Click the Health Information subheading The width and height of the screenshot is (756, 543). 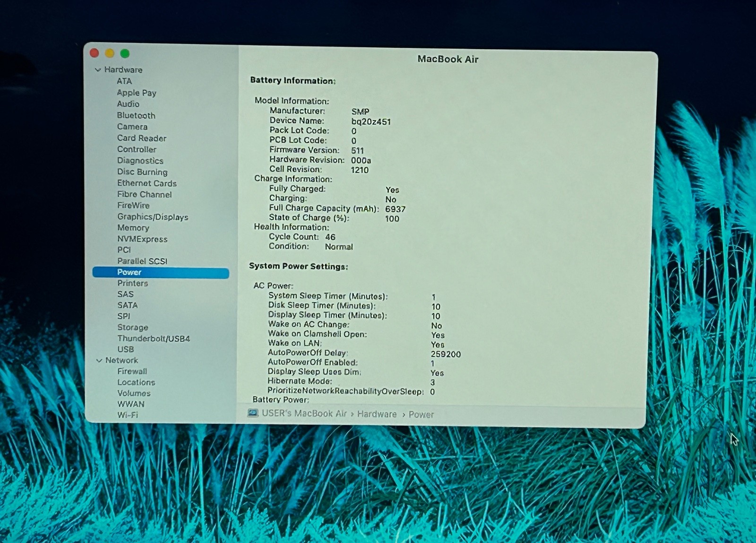pos(292,227)
